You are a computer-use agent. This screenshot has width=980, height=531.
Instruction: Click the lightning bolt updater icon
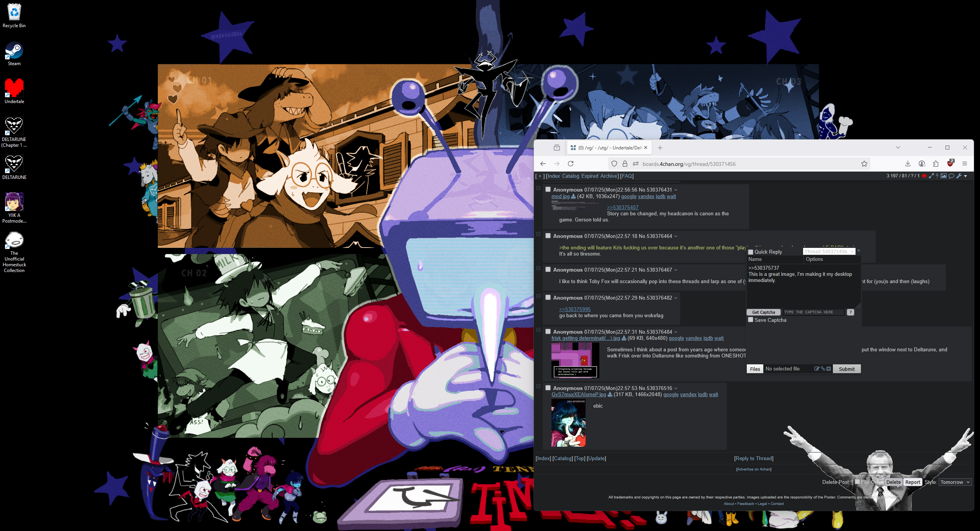(x=937, y=176)
